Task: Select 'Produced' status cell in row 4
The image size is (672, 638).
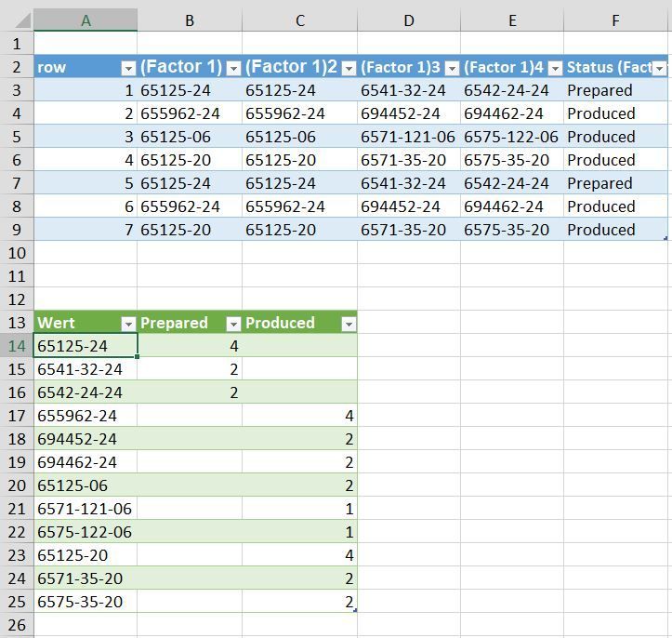Action: coord(616,113)
